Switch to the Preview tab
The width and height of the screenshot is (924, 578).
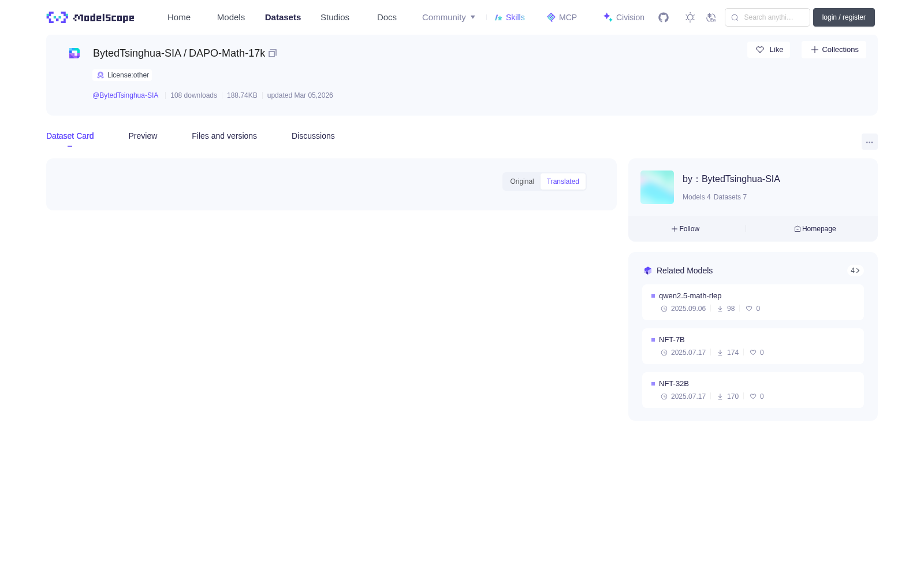point(143,136)
